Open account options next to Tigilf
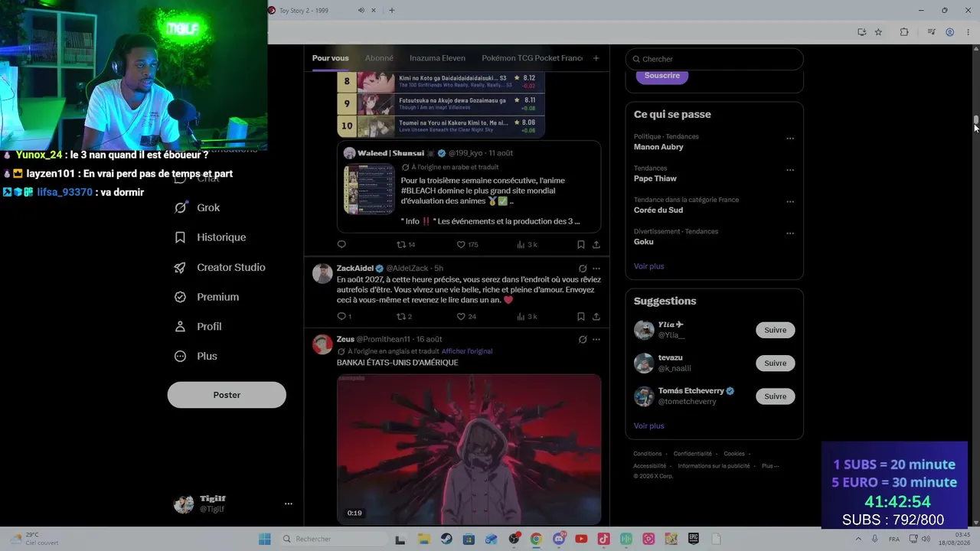This screenshot has height=551, width=980. (289, 504)
